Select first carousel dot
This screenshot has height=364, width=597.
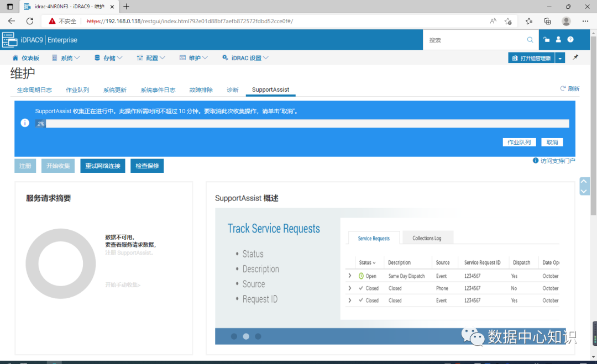coord(234,336)
